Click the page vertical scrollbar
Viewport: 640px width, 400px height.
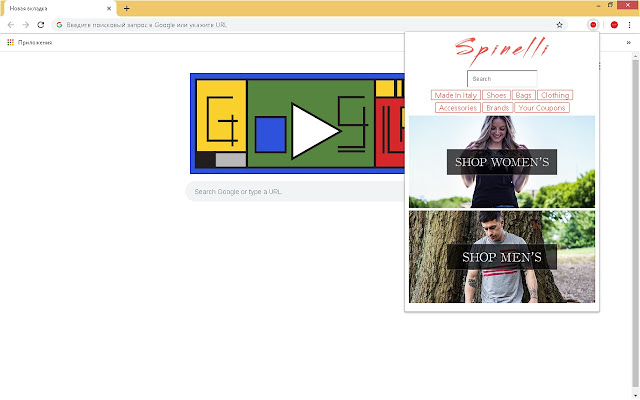(636, 224)
